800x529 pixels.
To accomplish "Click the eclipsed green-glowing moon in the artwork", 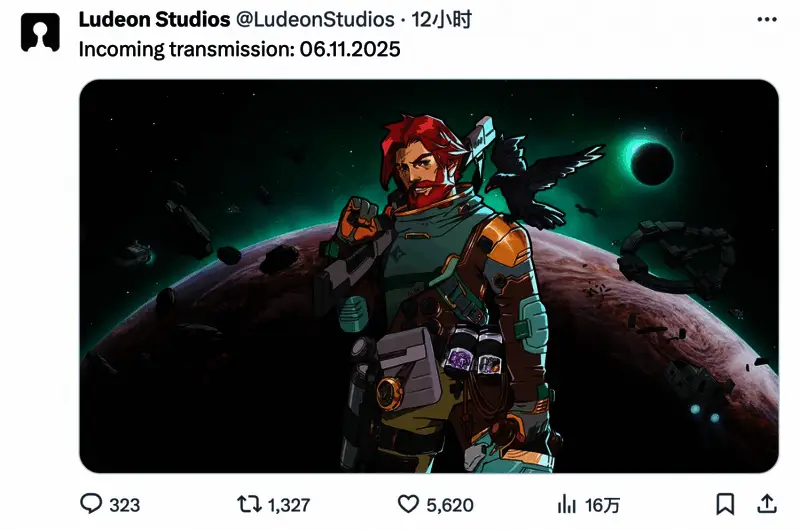I will (x=652, y=162).
